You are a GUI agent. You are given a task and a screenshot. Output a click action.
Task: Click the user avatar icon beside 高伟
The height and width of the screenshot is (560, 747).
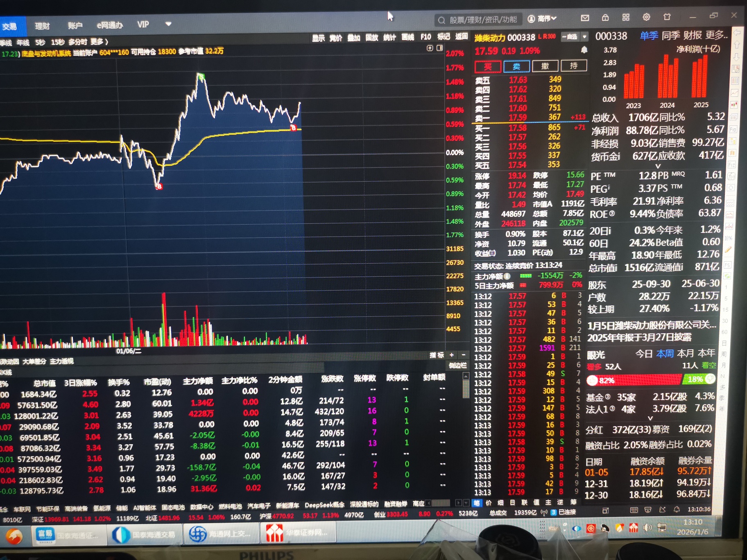point(531,19)
